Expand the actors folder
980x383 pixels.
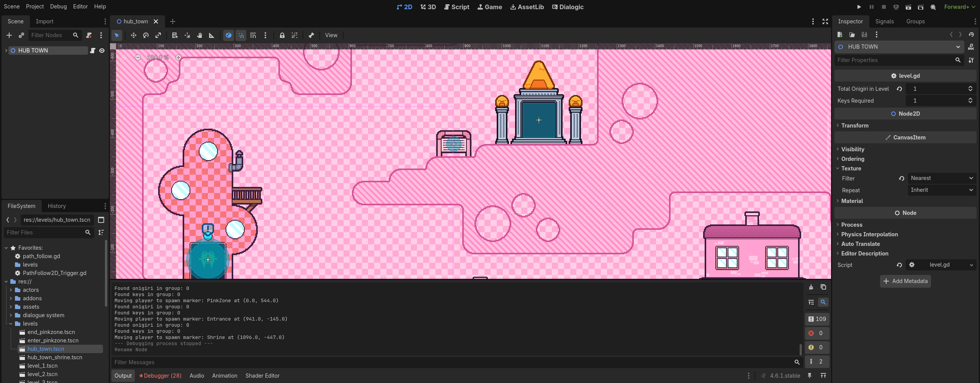(11, 290)
